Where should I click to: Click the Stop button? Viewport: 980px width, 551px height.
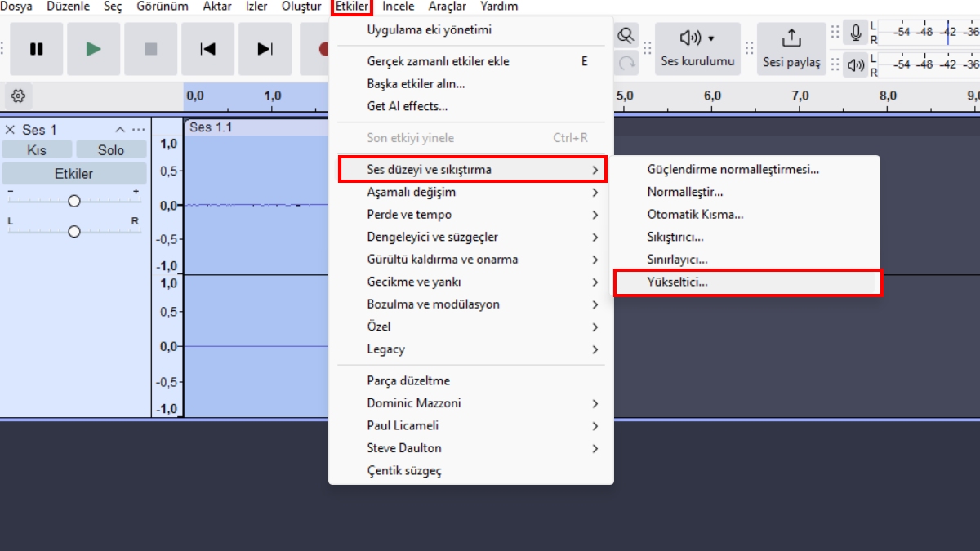point(150,49)
